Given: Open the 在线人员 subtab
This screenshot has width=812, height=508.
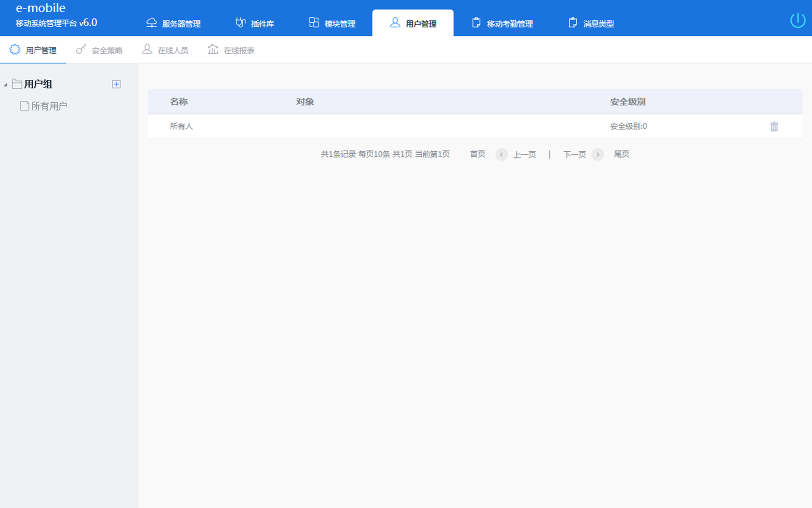Looking at the screenshot, I should pyautogui.click(x=165, y=50).
